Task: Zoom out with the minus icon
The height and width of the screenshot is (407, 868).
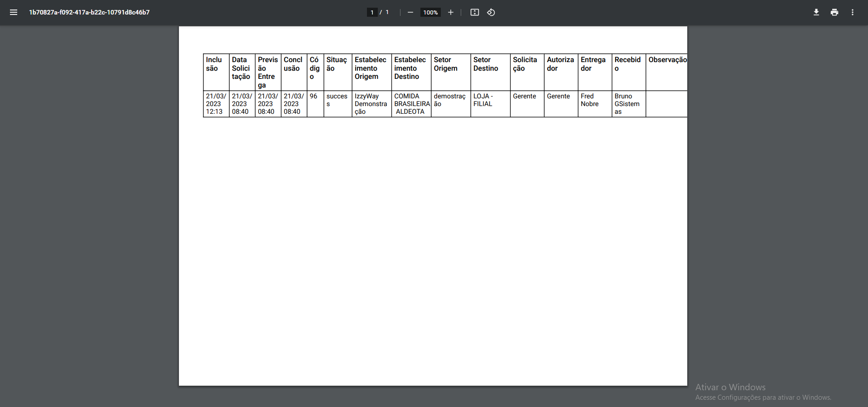Action: click(x=410, y=12)
